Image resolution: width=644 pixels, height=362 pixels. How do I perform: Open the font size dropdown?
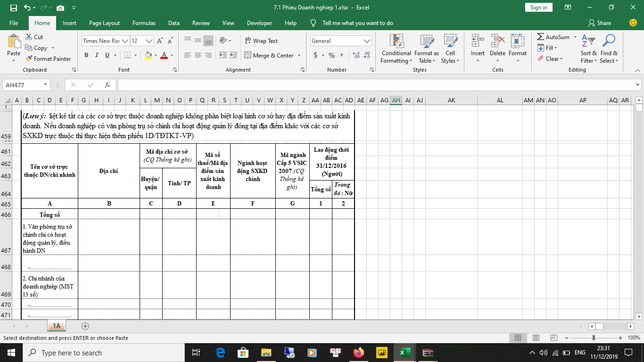click(149, 41)
